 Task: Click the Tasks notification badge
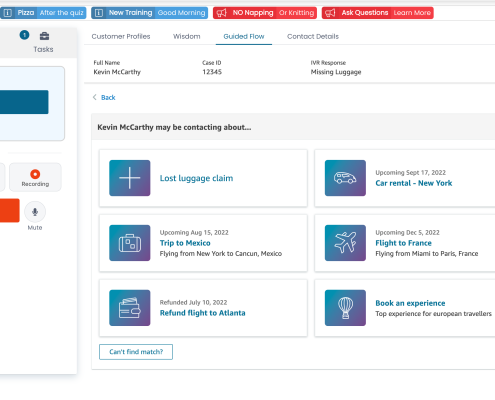point(24,35)
